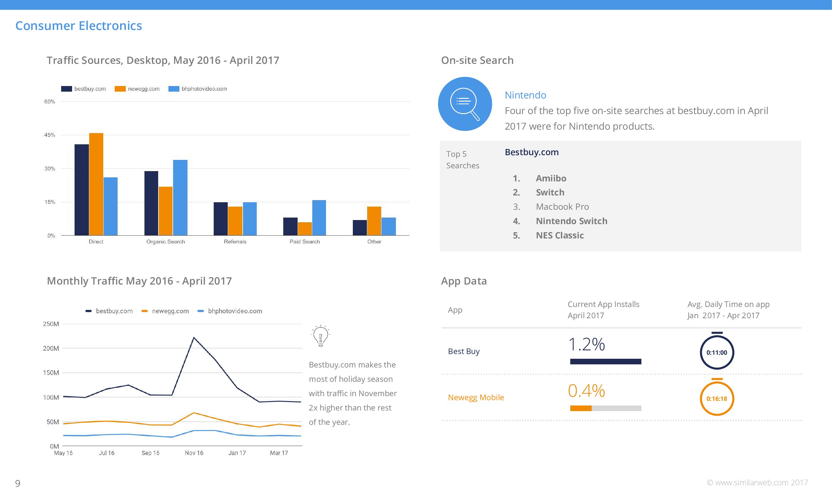This screenshot has height=504, width=832.
Task: Click bhphotovideo.com legend marker in line chart
Action: point(201,311)
